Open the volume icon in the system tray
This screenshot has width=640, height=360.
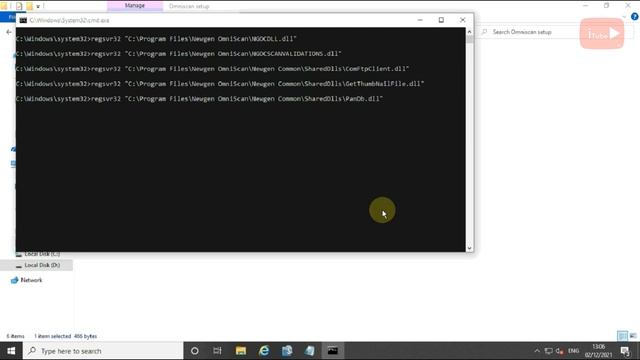[560, 351]
